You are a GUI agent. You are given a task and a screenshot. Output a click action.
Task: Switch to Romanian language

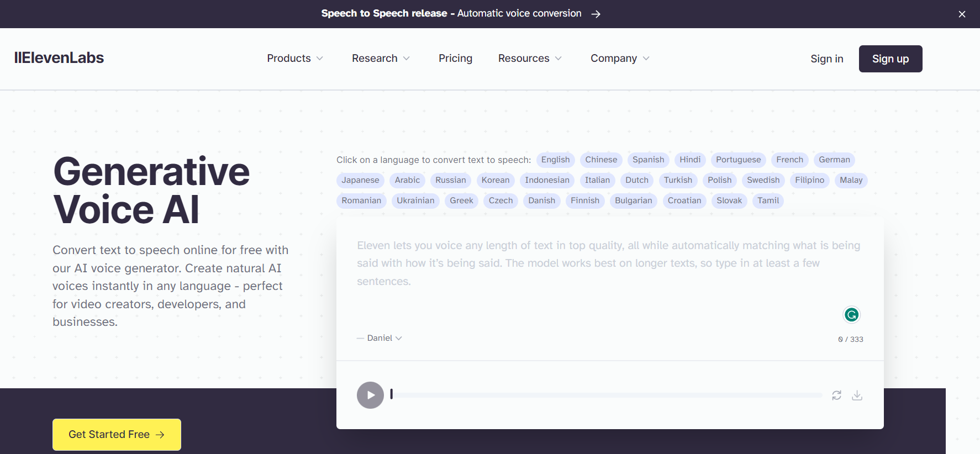pyautogui.click(x=361, y=200)
